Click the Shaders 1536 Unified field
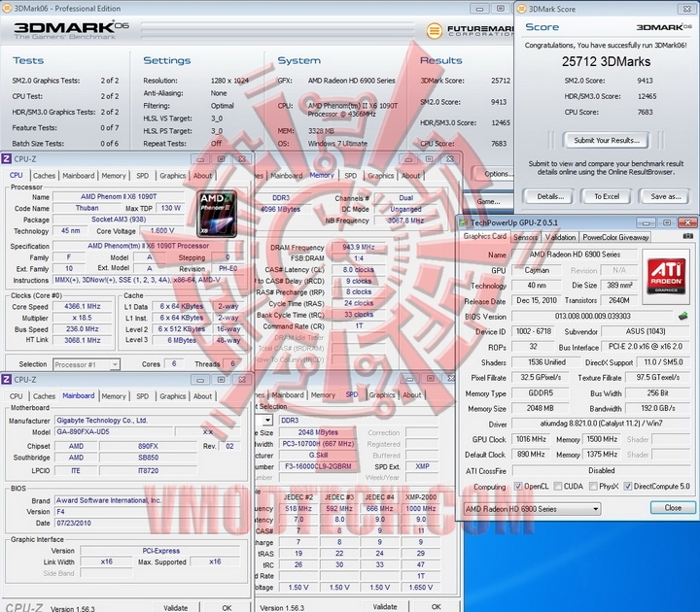 coord(546,362)
